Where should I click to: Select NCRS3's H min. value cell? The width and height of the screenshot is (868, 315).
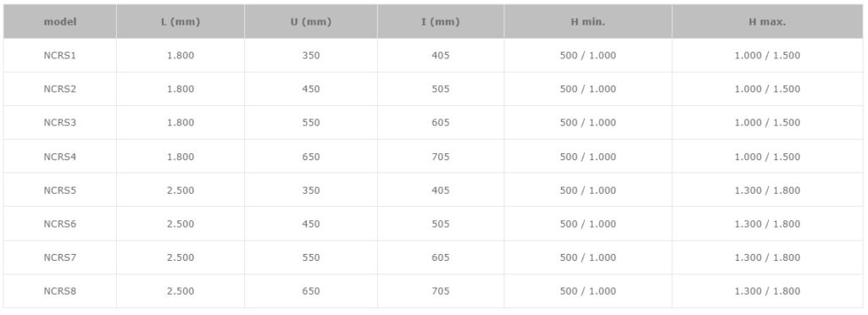588,123
